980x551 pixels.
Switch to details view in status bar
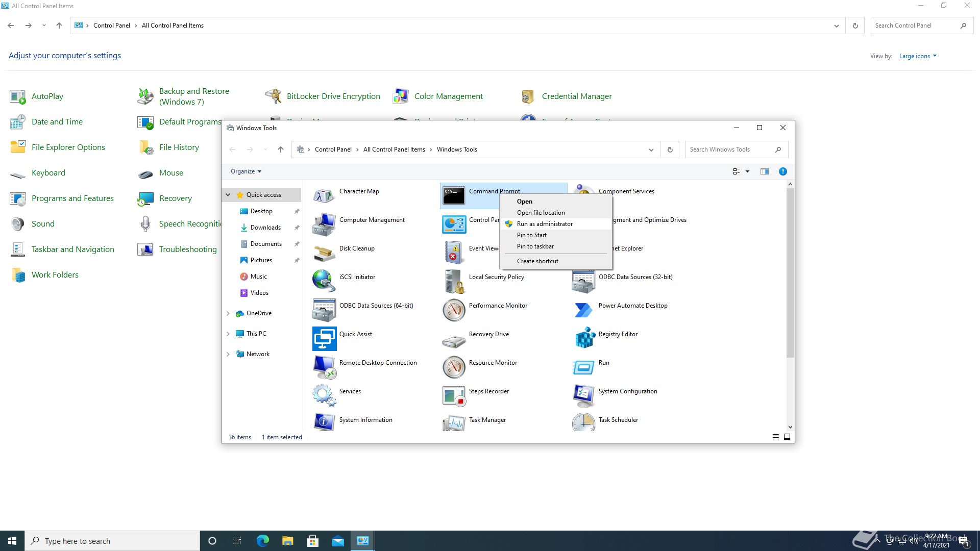pos(775,437)
